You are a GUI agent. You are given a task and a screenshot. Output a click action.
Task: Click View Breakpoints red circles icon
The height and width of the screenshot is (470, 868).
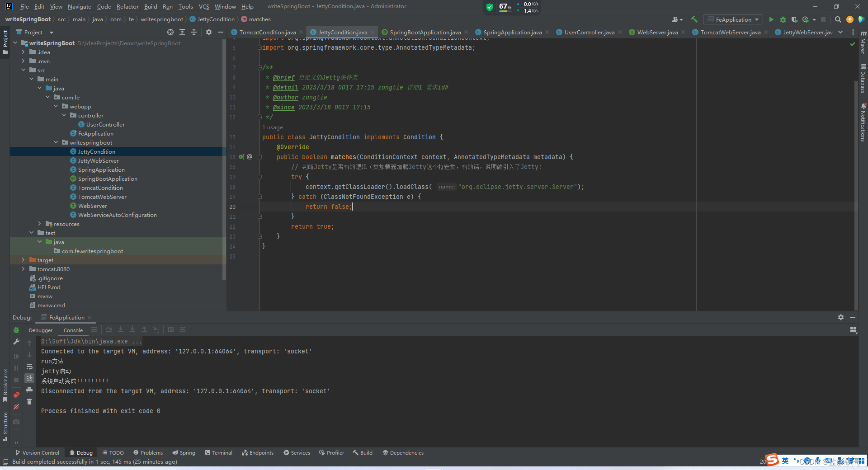pos(16,395)
